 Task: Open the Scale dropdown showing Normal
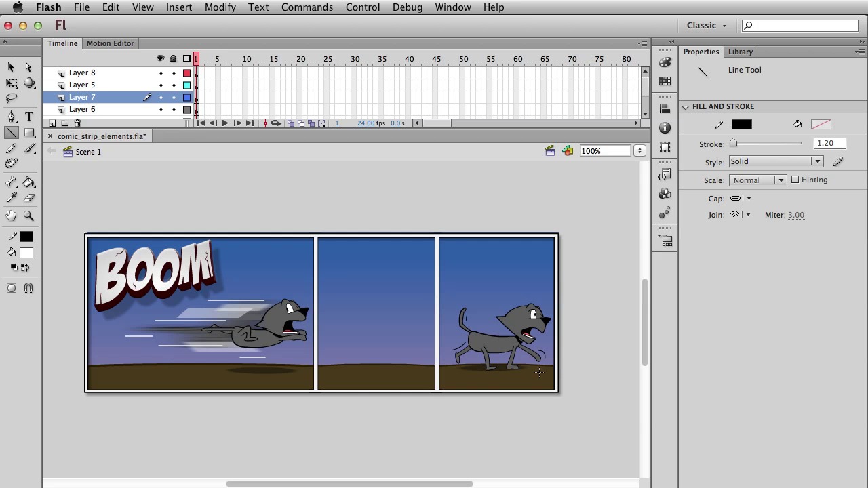[757, 180]
